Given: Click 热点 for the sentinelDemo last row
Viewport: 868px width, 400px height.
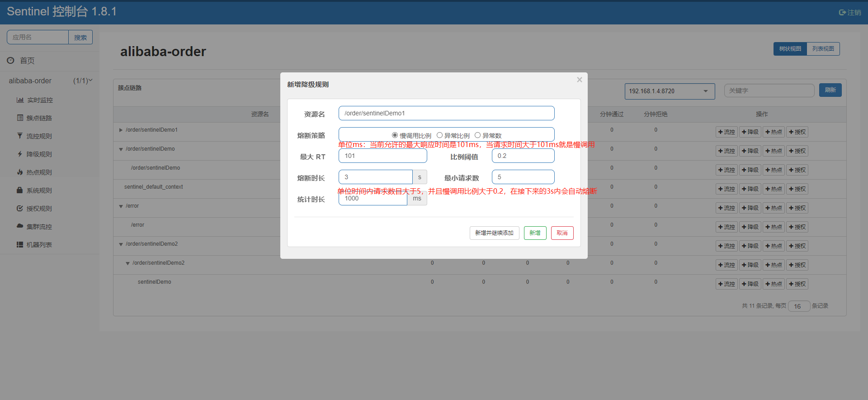Looking at the screenshot, I should coord(774,284).
